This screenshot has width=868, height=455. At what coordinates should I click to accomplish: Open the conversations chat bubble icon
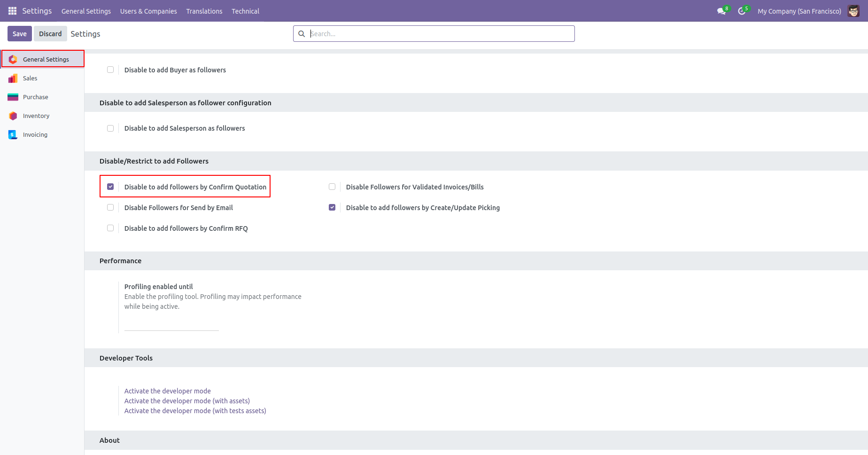pyautogui.click(x=721, y=11)
